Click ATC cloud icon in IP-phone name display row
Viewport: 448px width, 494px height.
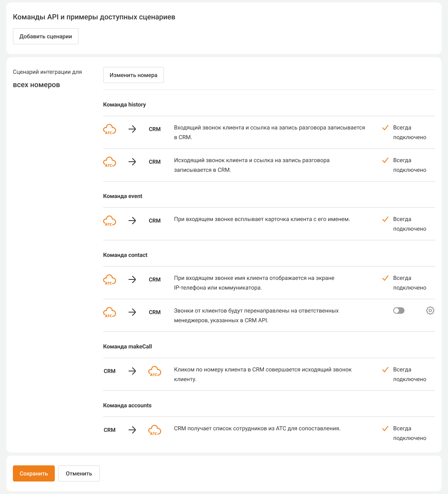tap(110, 280)
